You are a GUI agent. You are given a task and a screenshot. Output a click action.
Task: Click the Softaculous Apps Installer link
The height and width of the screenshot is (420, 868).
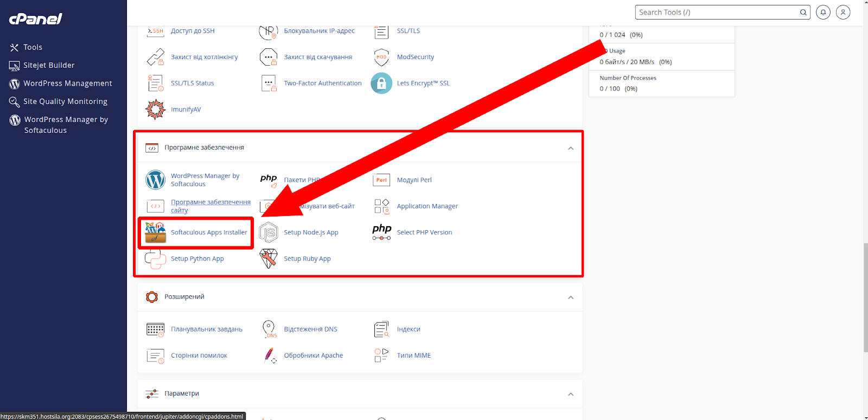209,232
